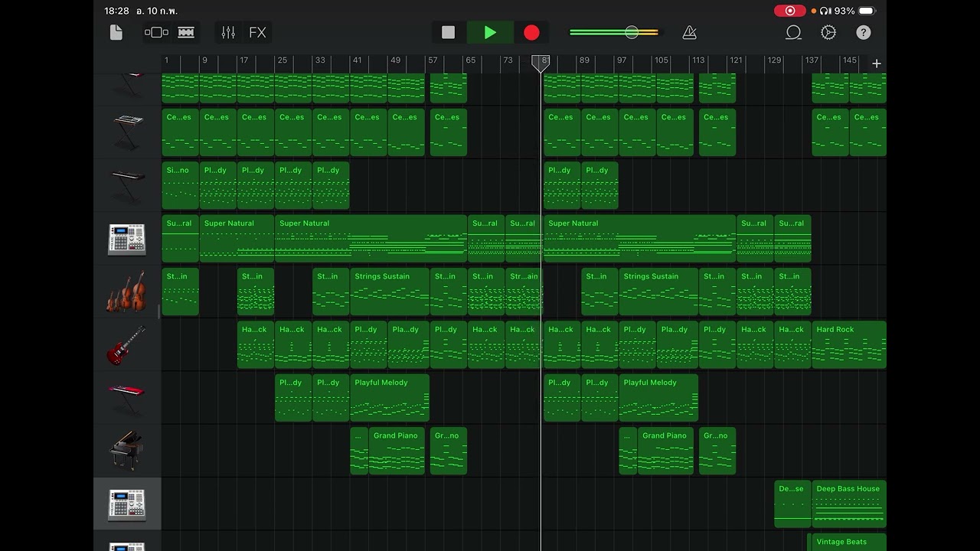The height and width of the screenshot is (551, 980).
Task: Tap the screen recording indicator in status bar
Action: 789,11
